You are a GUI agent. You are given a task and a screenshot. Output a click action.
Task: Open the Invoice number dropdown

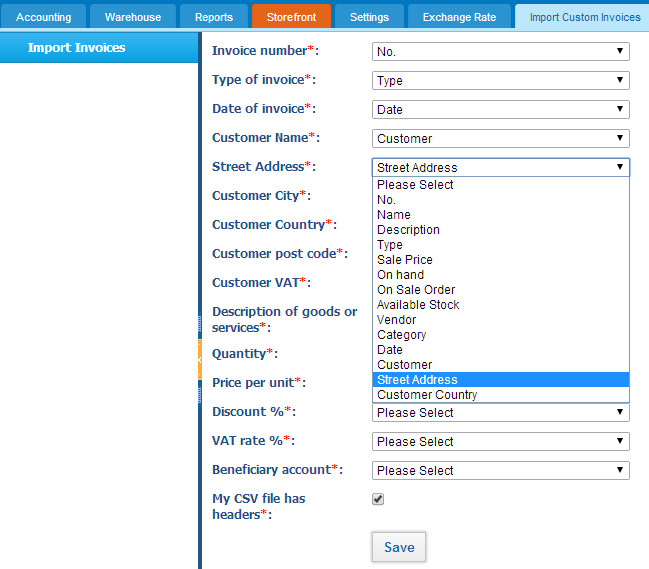coord(501,52)
